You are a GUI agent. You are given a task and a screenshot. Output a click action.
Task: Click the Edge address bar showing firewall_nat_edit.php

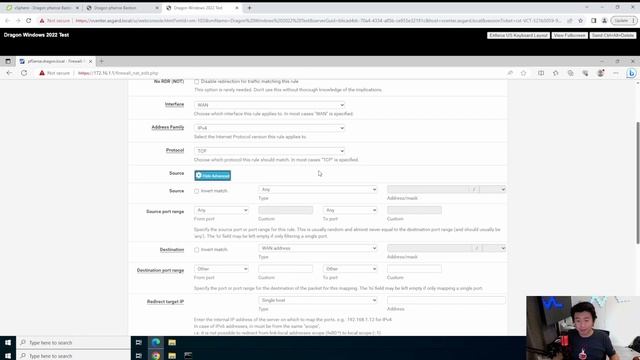[118, 73]
